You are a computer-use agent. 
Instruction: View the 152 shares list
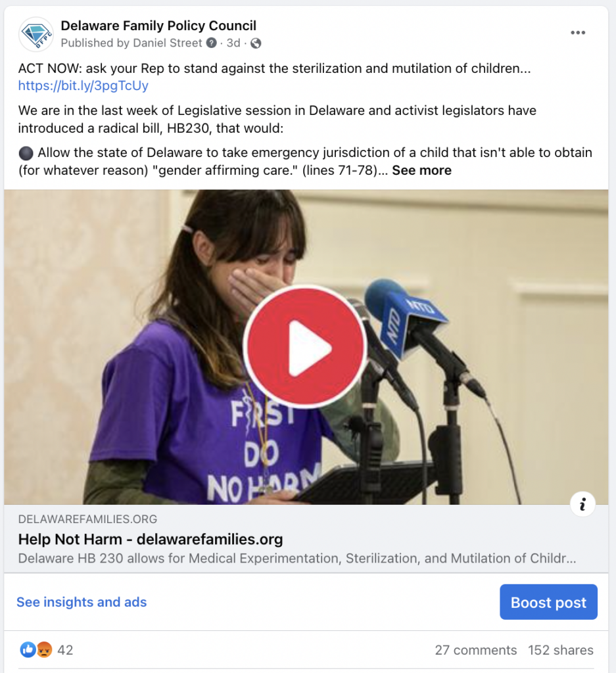click(561, 650)
